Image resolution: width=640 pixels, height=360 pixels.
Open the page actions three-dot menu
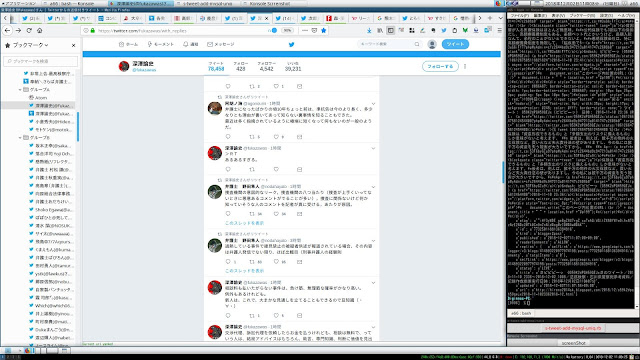click(x=304, y=30)
